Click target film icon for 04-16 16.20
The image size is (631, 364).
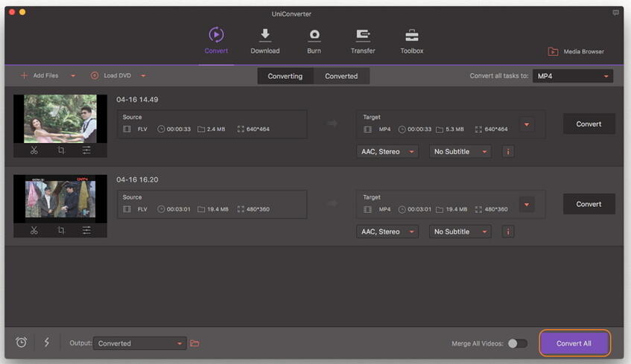point(367,209)
